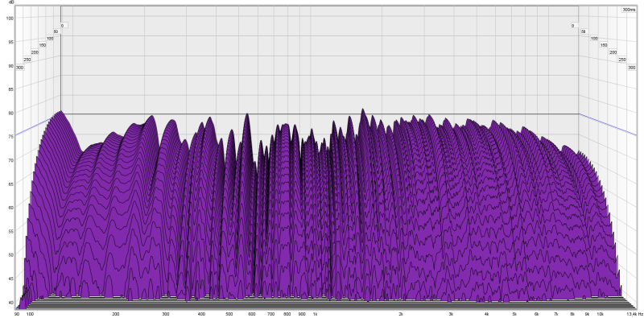This screenshot has height=318, width=644.
Task: Click the 9k frequency axis label
Action: 588,314
